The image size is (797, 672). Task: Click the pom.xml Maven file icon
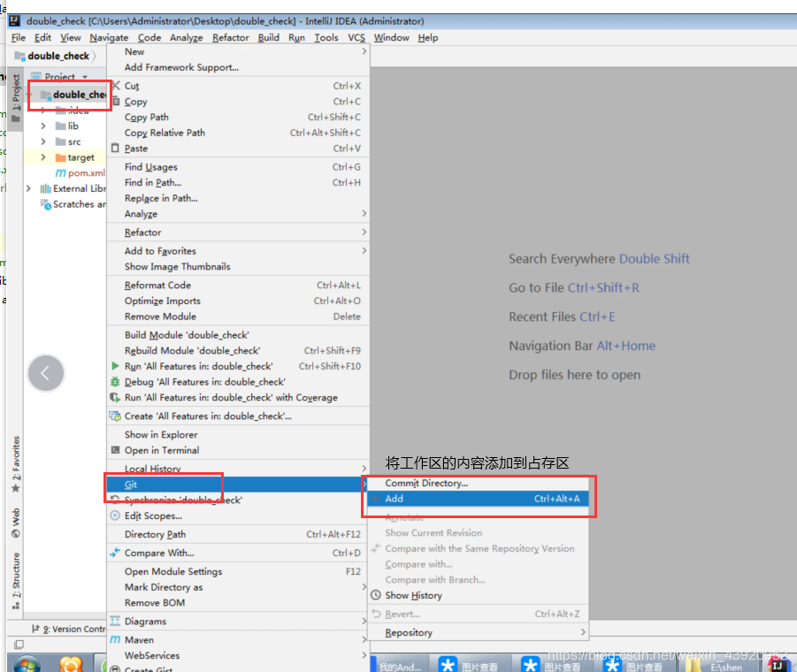(x=60, y=172)
